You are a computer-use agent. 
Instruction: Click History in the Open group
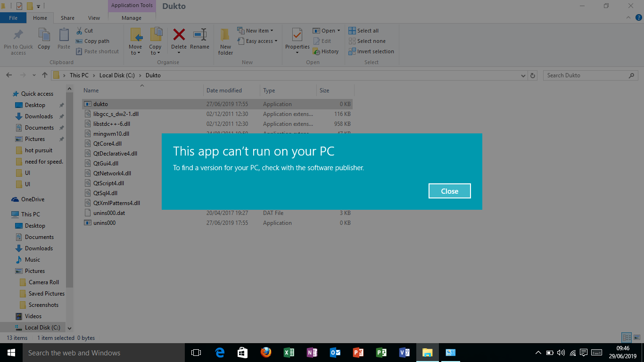(326, 51)
